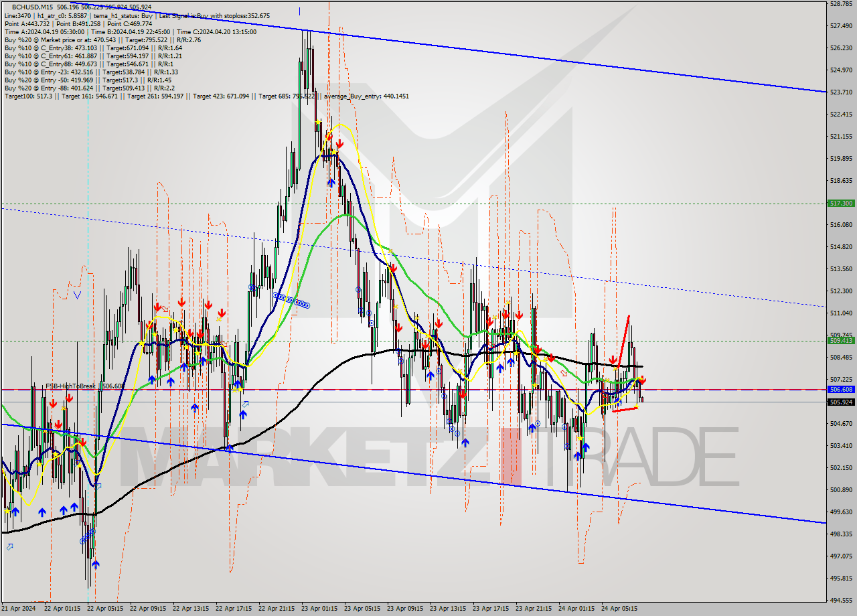Click the 23 Apr 05:15 time label
Screen dimensions: 857x616
pyautogui.click(x=362, y=609)
